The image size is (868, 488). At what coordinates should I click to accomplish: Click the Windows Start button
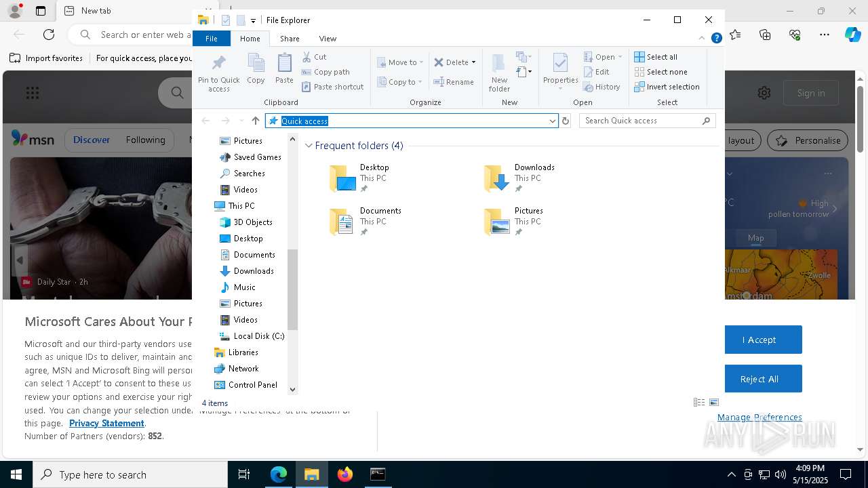click(16, 474)
